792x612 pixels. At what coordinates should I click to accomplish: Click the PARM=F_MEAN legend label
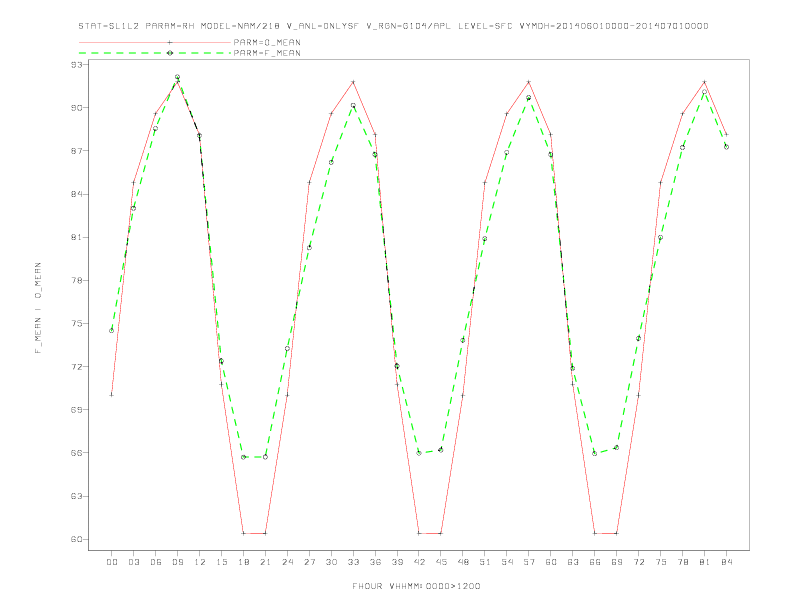(x=267, y=53)
